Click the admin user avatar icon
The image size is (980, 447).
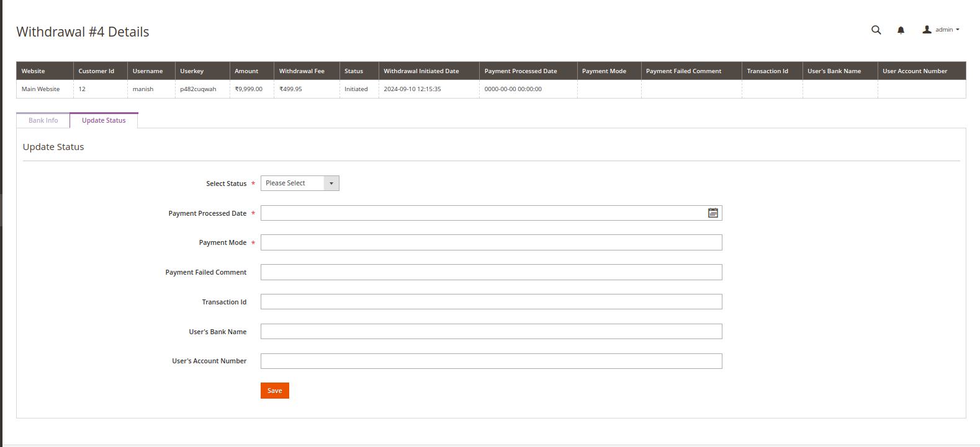click(927, 30)
